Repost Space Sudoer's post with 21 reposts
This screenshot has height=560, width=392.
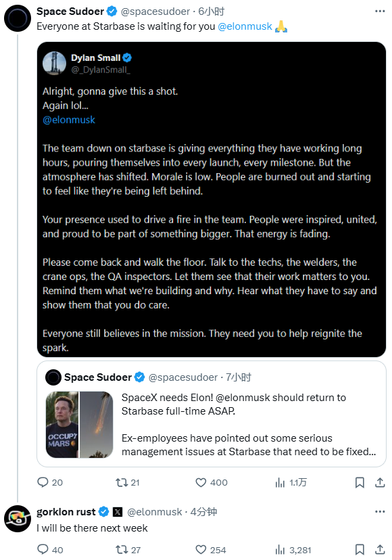(128, 482)
